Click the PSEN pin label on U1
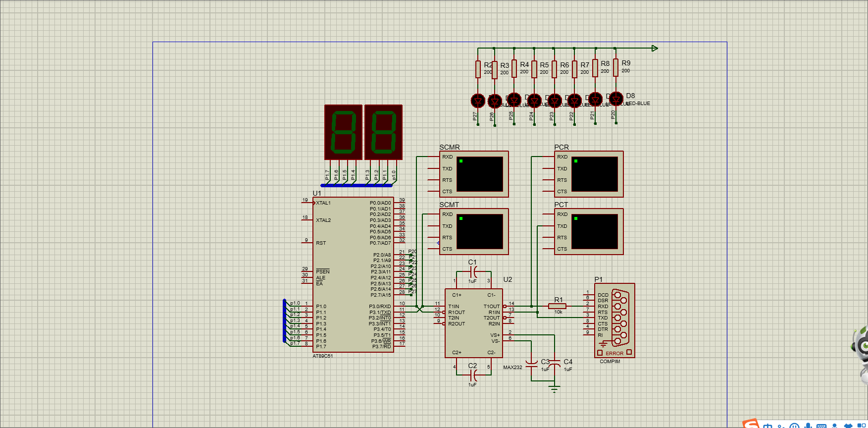 [x=323, y=271]
